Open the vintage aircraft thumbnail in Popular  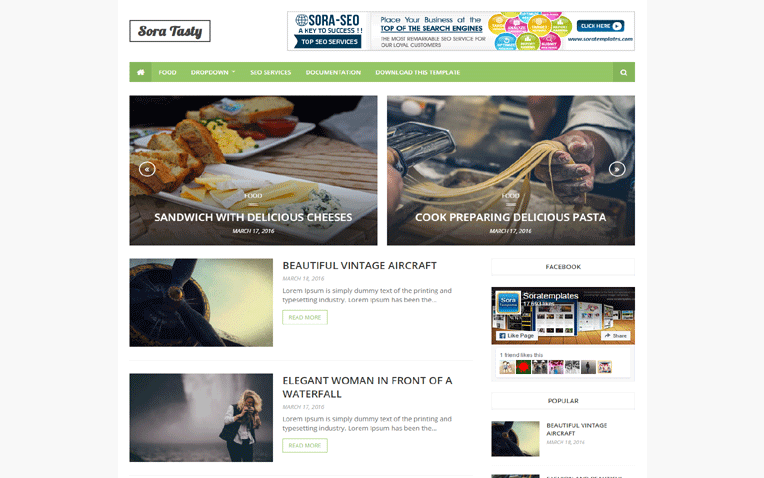[515, 439]
